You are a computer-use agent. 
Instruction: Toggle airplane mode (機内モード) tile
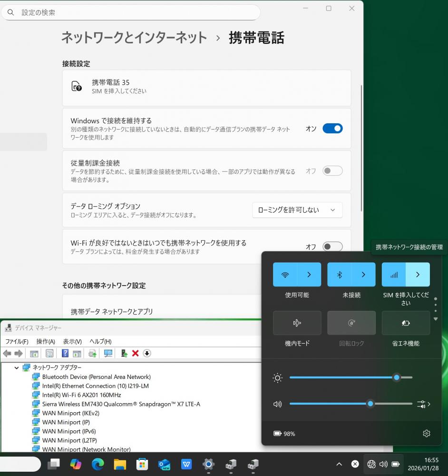click(297, 323)
